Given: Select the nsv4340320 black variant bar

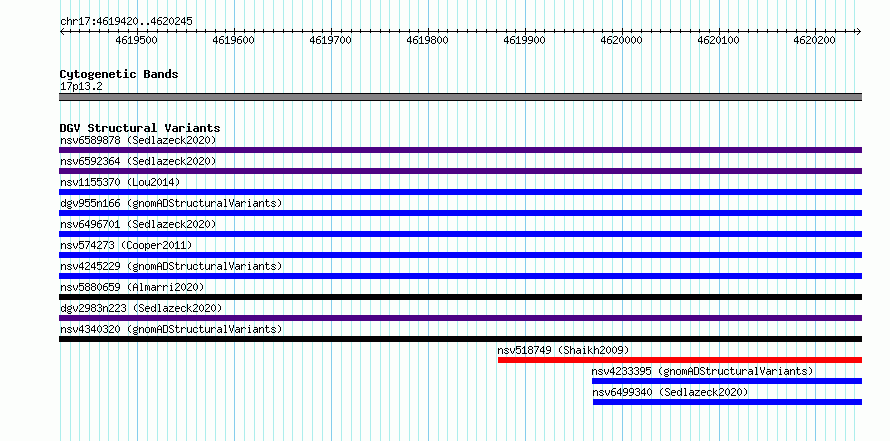Looking at the screenshot, I should (460, 339).
